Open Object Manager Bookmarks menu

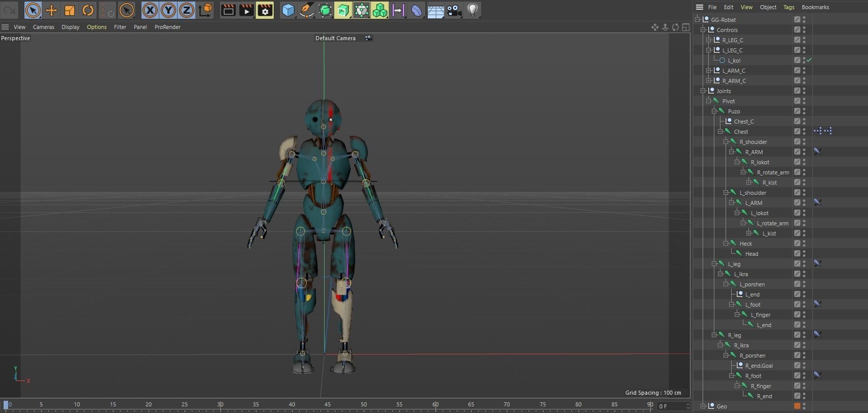point(815,7)
